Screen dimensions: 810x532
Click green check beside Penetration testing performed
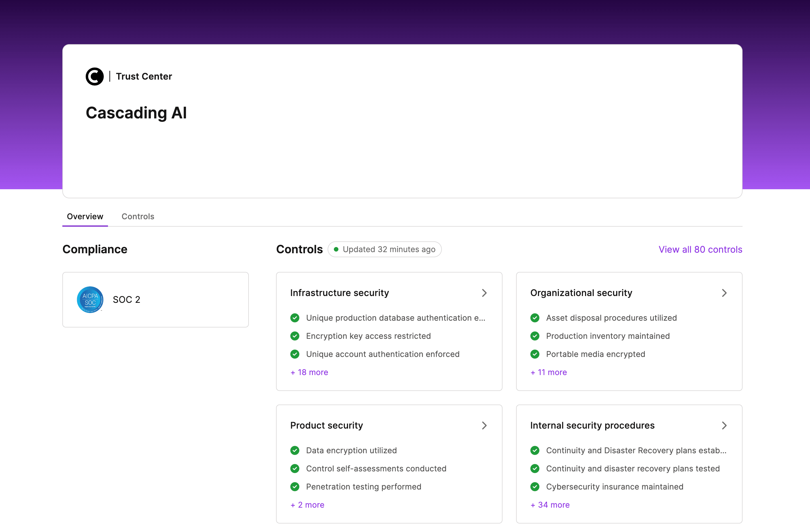click(295, 487)
